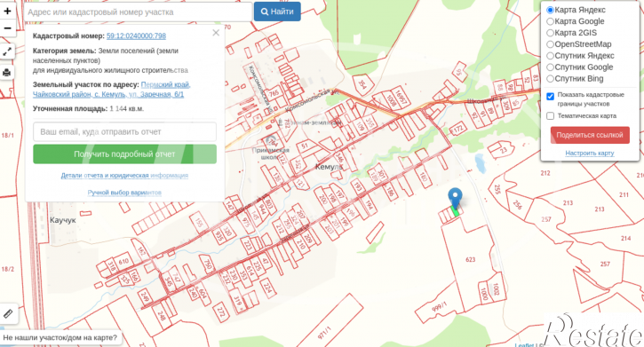Zoom in with the plus button
This screenshot has width=644, height=347.
(x=7, y=11)
